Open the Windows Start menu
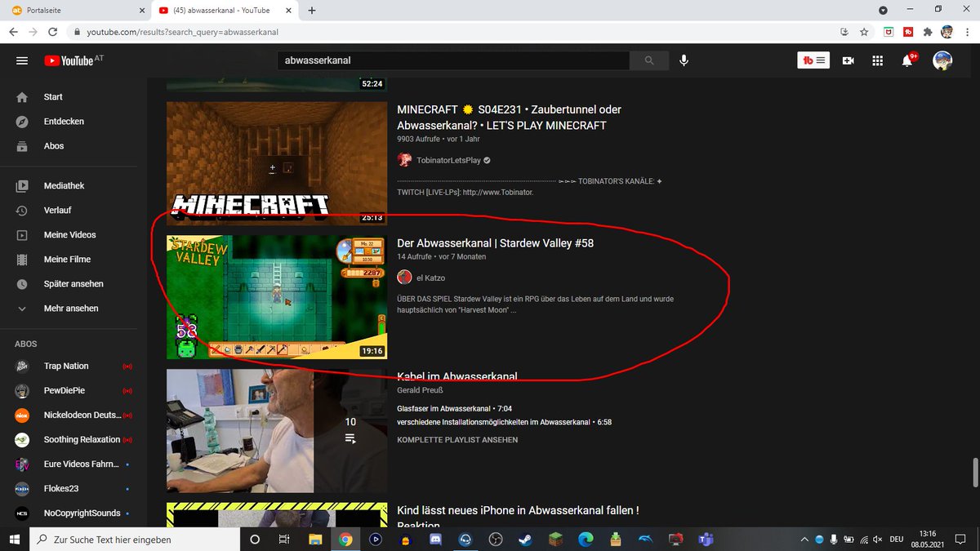Image resolution: width=980 pixels, height=551 pixels. click(15, 540)
